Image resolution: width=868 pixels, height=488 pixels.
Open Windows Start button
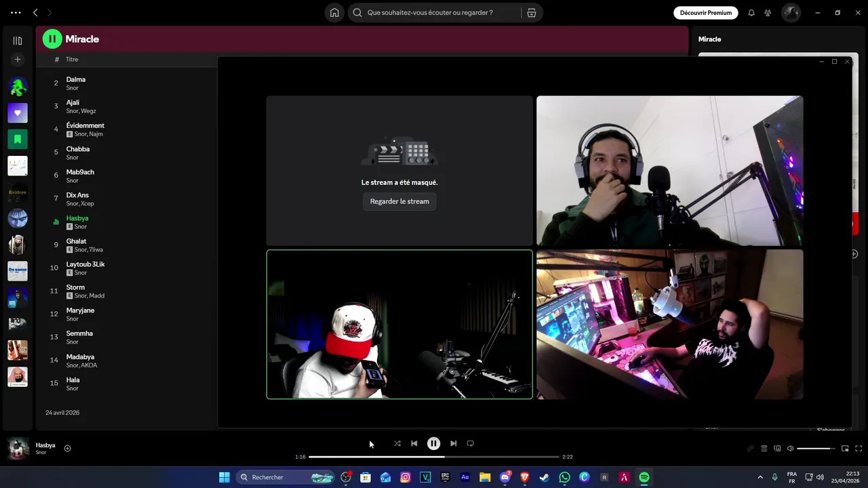pos(224,477)
